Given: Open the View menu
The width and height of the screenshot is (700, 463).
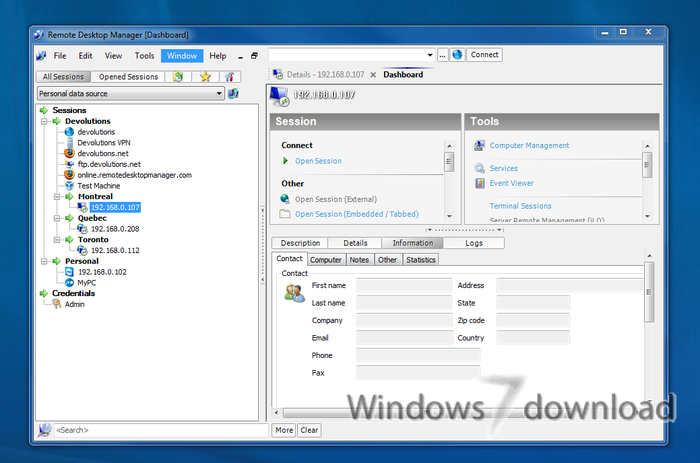Looking at the screenshot, I should pyautogui.click(x=113, y=56).
